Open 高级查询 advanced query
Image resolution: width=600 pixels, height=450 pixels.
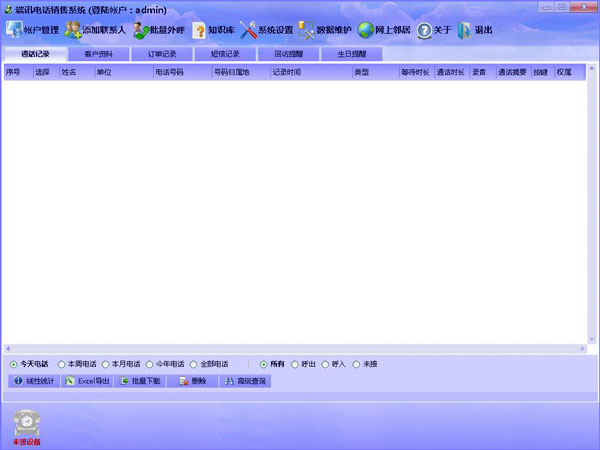[x=245, y=381]
